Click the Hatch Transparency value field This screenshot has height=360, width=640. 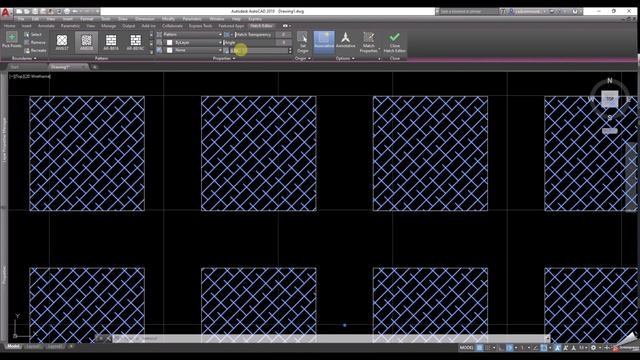(x=283, y=35)
